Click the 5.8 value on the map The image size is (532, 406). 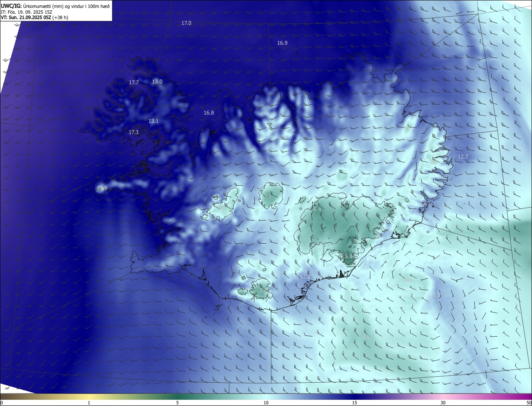348,257
